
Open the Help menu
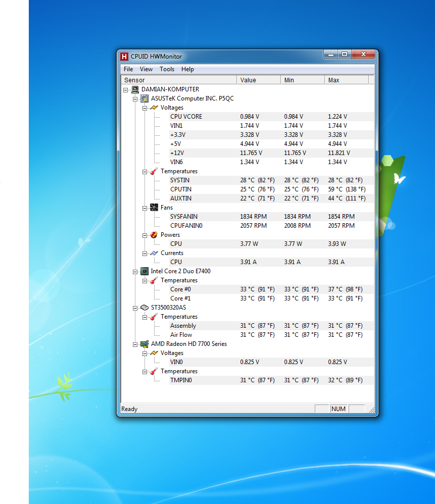point(187,69)
